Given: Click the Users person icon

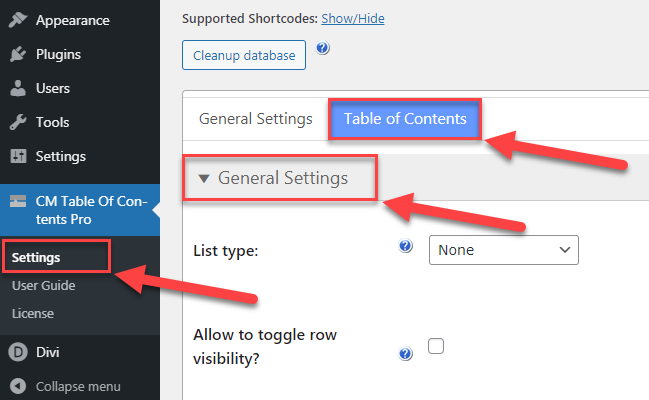Looking at the screenshot, I should click(17, 88).
